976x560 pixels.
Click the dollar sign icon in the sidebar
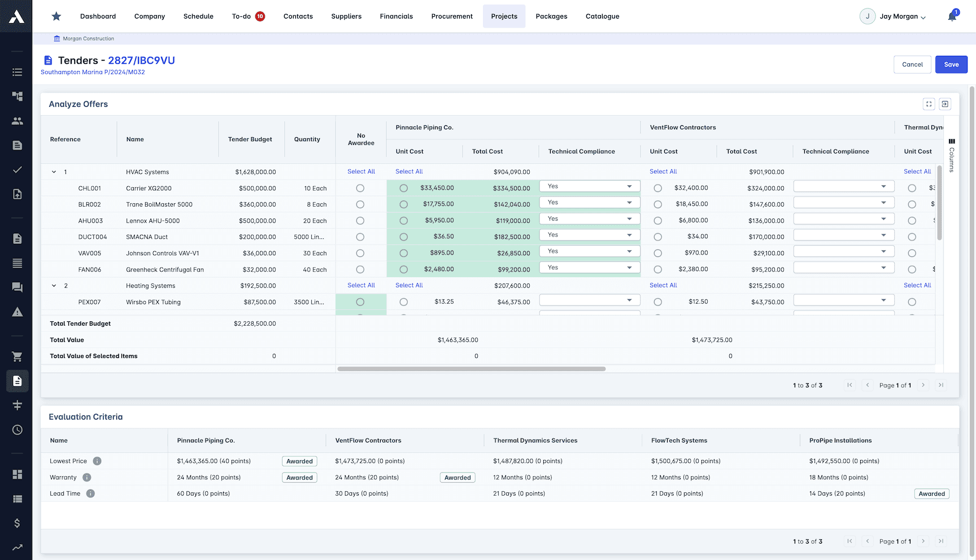point(17,523)
